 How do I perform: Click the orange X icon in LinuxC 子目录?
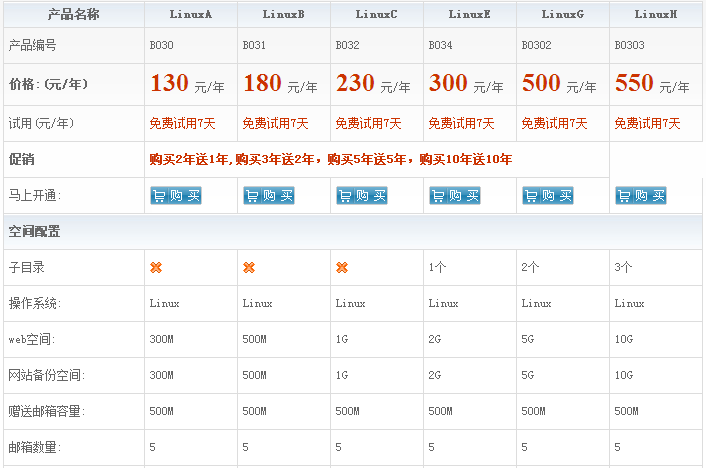click(x=342, y=268)
